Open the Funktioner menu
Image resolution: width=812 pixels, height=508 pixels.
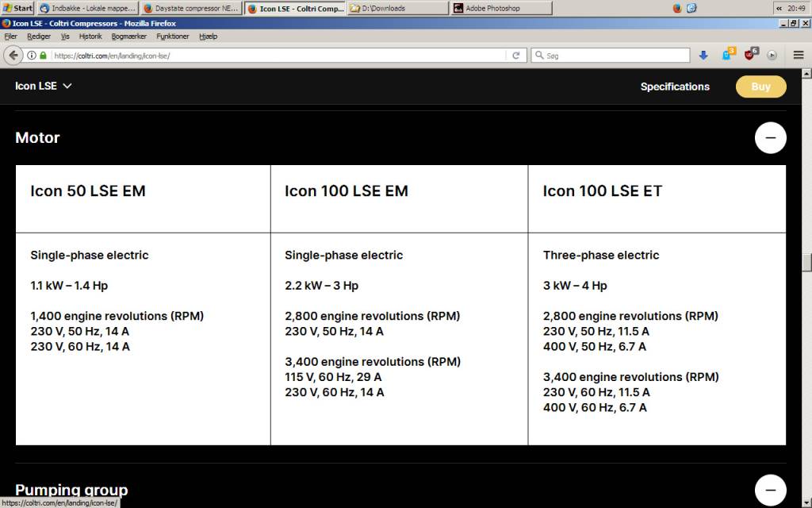tap(173, 37)
